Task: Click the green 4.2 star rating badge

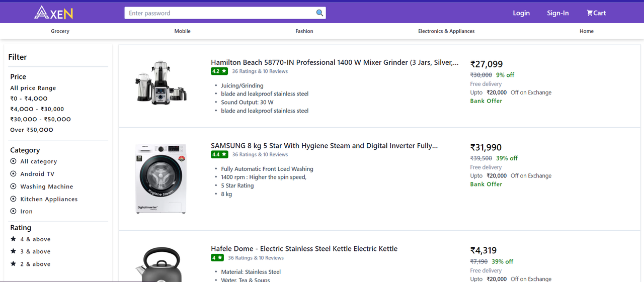Action: [x=219, y=71]
